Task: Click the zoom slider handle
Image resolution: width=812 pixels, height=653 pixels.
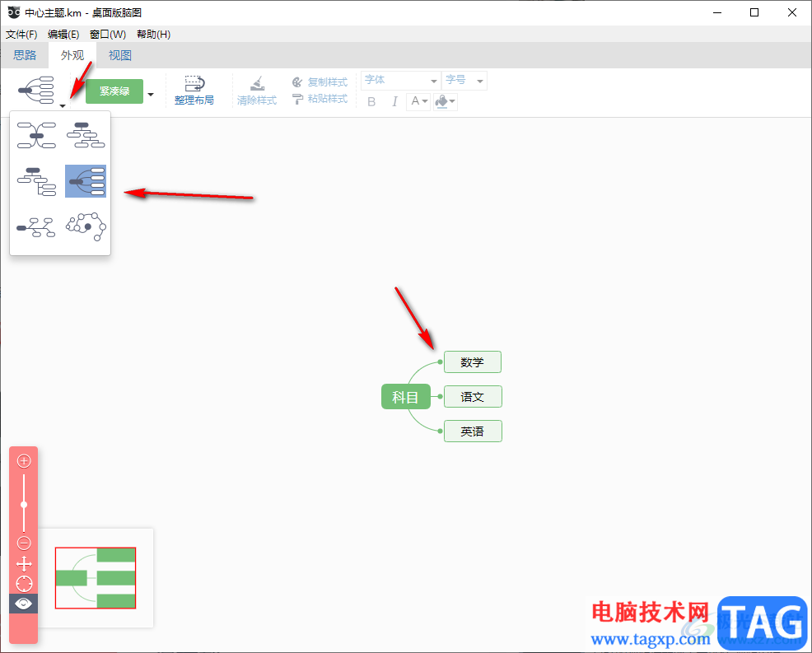Action: point(24,505)
